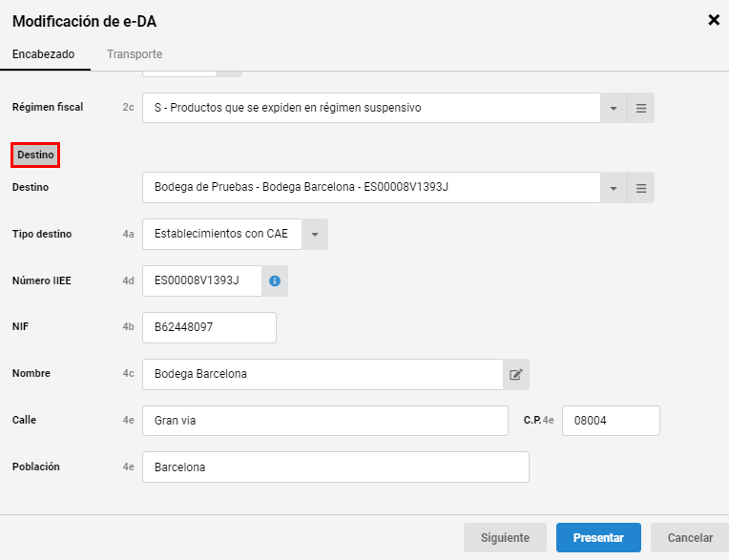Focus the C.P. field 08004
Screen dimensions: 729x560
tap(611, 421)
